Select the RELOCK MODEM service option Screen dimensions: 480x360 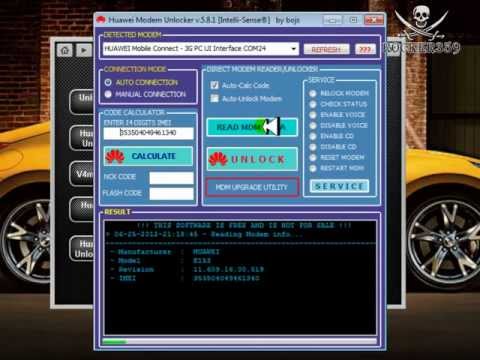click(x=313, y=93)
